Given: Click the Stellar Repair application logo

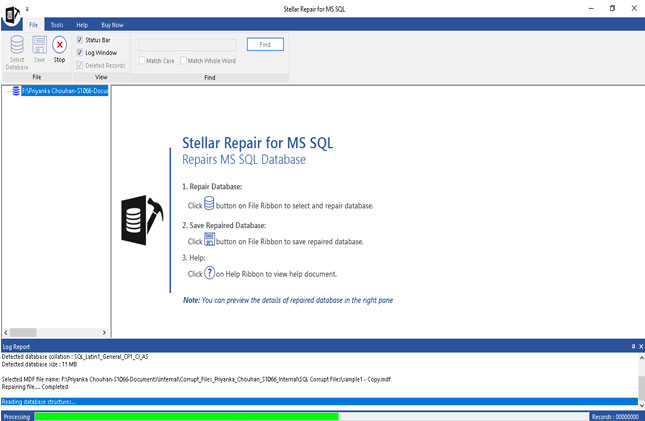Looking at the screenshot, I should tap(12, 16).
